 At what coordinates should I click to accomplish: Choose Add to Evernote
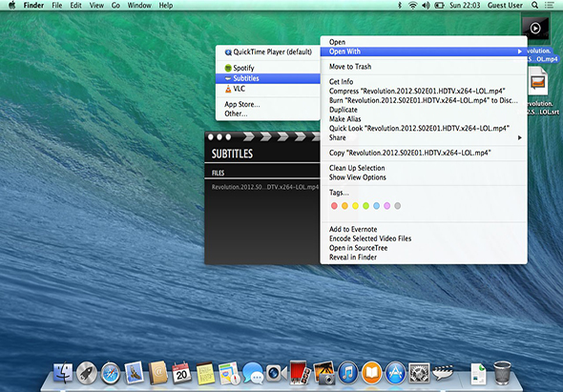353,229
